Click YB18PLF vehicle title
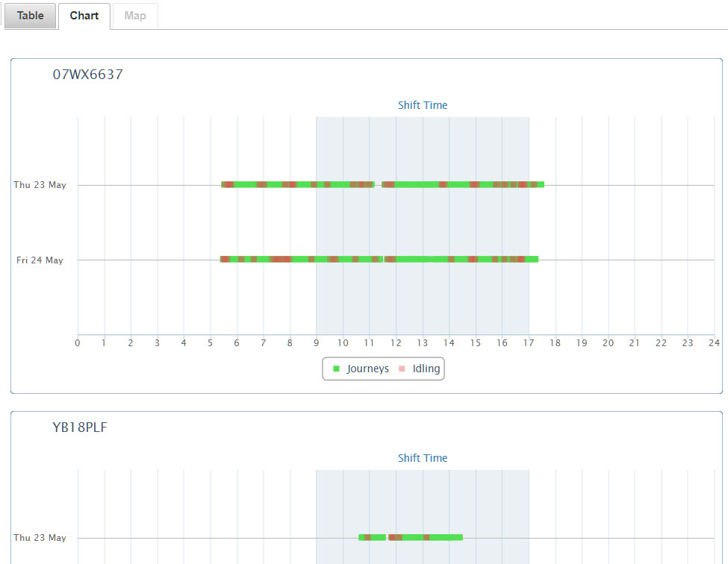This screenshot has width=728, height=564. (80, 427)
